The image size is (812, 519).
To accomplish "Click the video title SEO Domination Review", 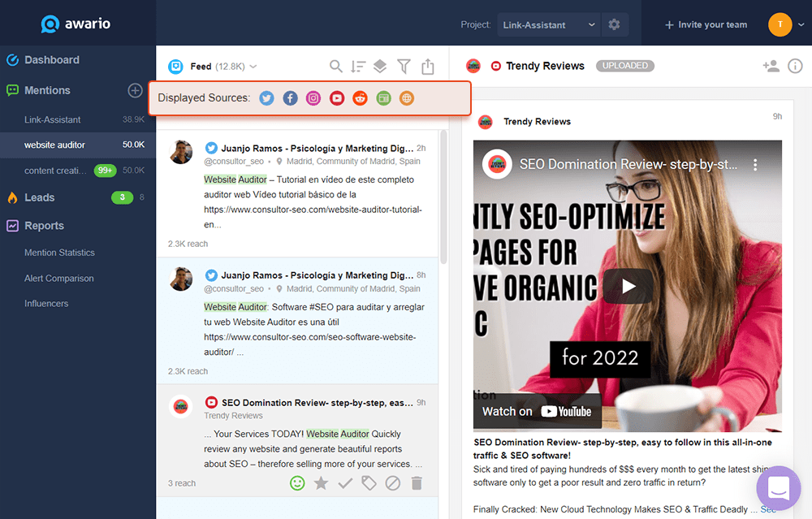I will click(x=628, y=165).
